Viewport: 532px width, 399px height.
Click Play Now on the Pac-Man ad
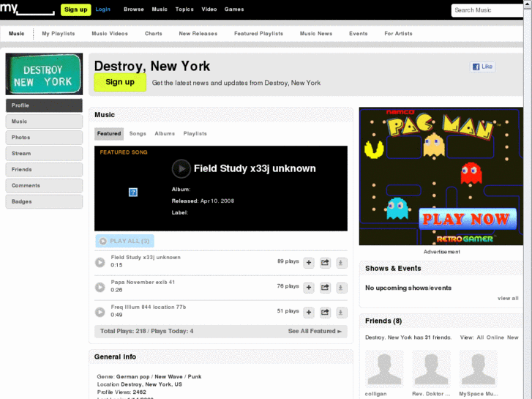[468, 219]
